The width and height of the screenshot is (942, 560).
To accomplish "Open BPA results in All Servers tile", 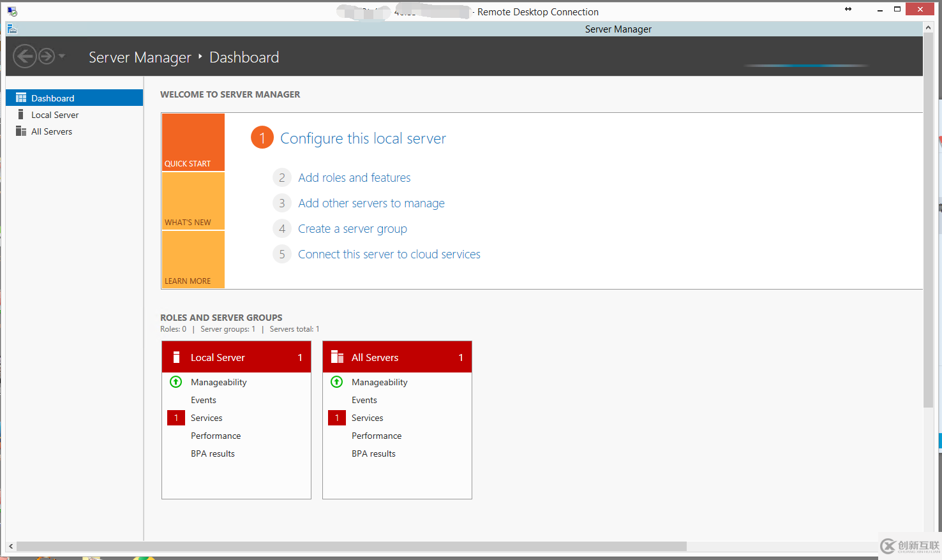I will (373, 453).
